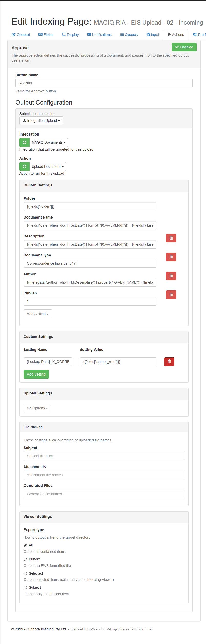Toggle the green Enabled button
This screenshot has height=644, width=206.
[x=184, y=47]
